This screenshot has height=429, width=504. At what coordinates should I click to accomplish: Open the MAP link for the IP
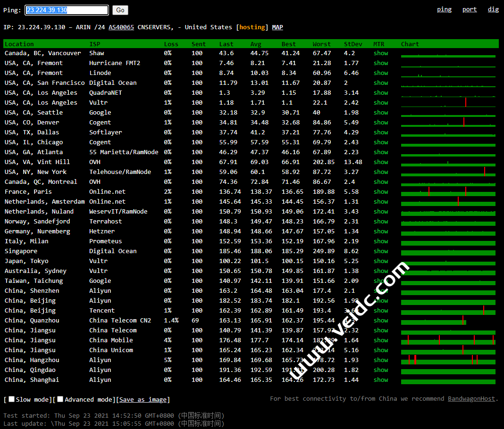pos(277,27)
